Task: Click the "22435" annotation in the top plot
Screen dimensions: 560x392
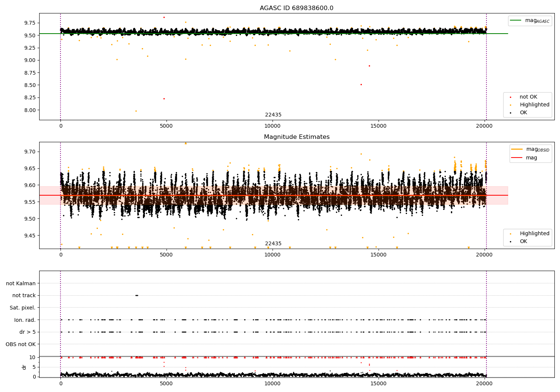Action: click(x=273, y=115)
